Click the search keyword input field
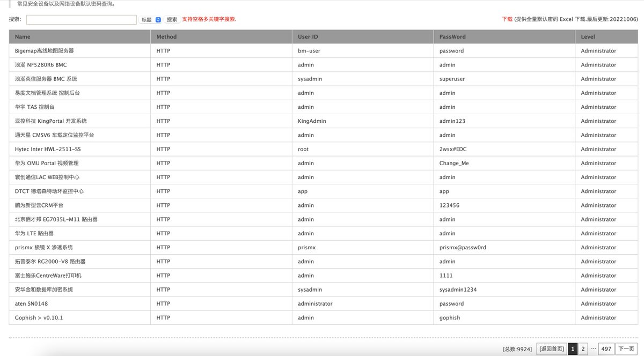The image size is (644, 356). click(82, 19)
